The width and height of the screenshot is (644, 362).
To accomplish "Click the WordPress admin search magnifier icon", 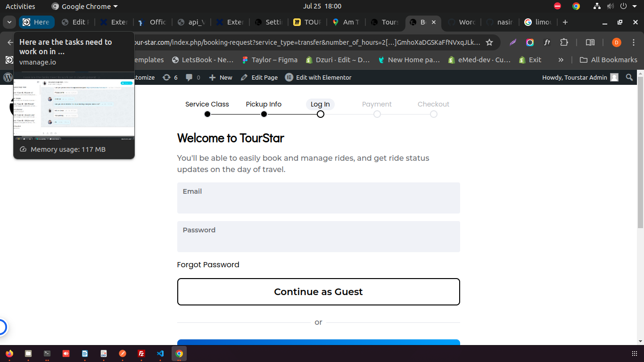I will [x=629, y=77].
